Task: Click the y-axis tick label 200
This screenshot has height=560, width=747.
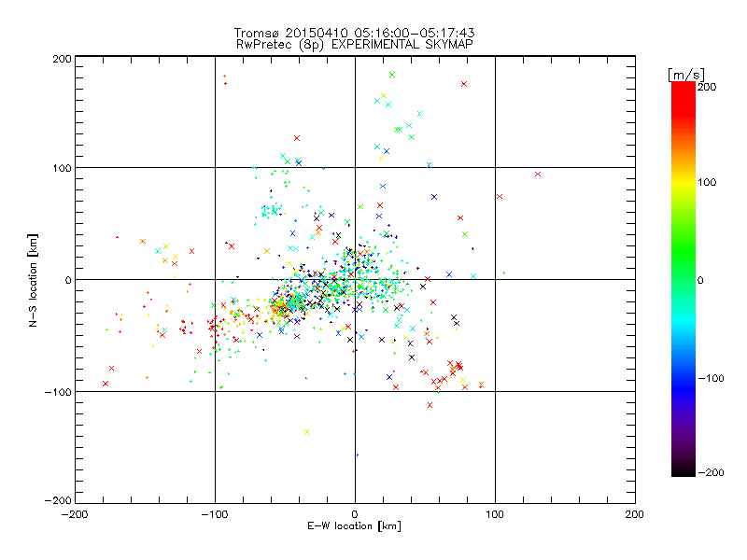Action: pyautogui.click(x=63, y=58)
